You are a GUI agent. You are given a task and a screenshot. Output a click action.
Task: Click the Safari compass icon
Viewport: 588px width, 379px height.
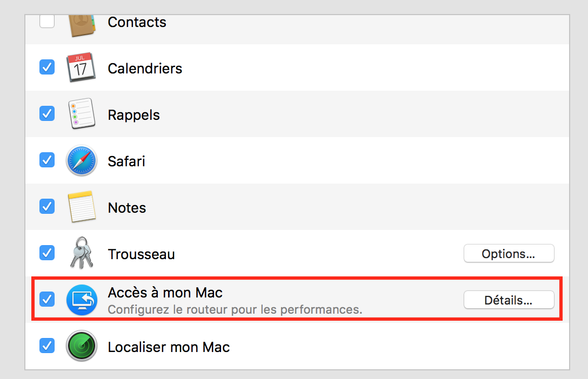(x=81, y=161)
